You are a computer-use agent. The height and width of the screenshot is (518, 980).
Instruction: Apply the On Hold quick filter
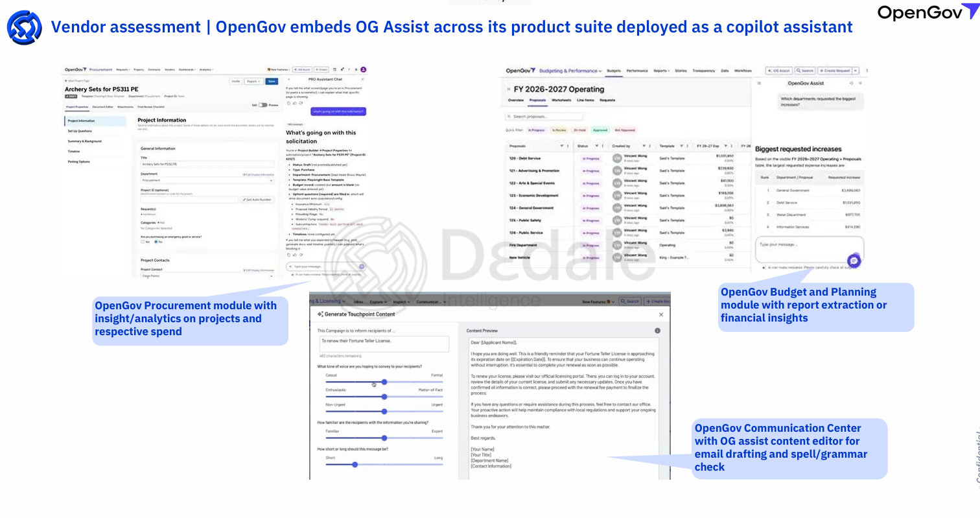point(579,130)
